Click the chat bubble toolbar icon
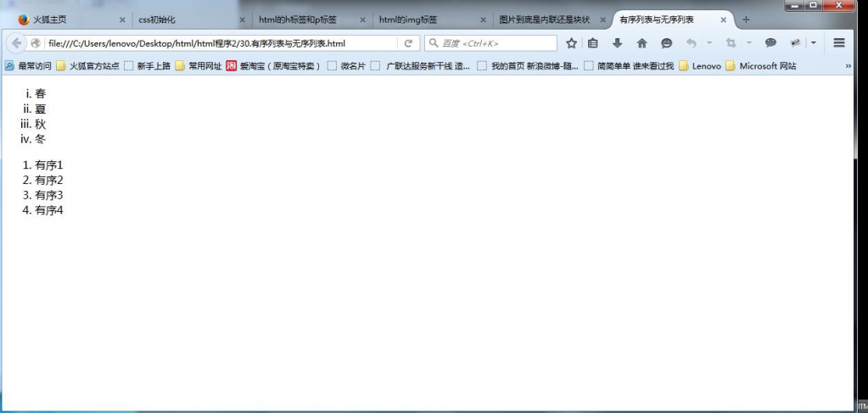This screenshot has height=413, width=868. pos(770,43)
